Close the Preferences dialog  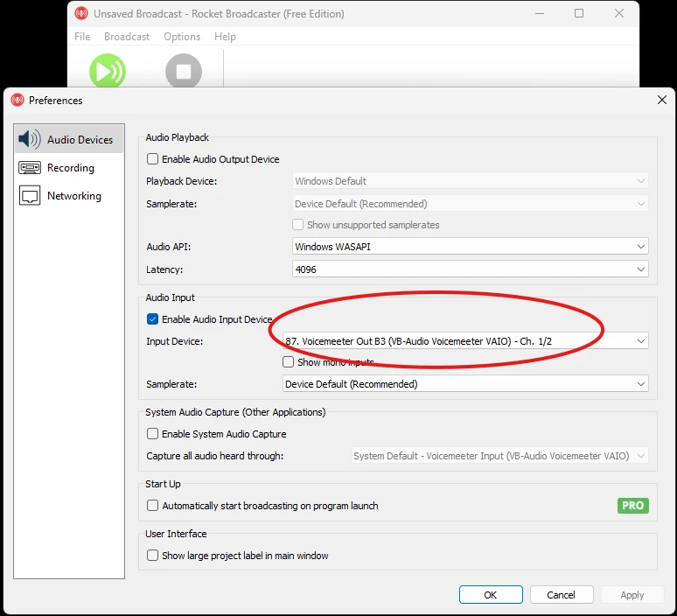[x=661, y=100]
